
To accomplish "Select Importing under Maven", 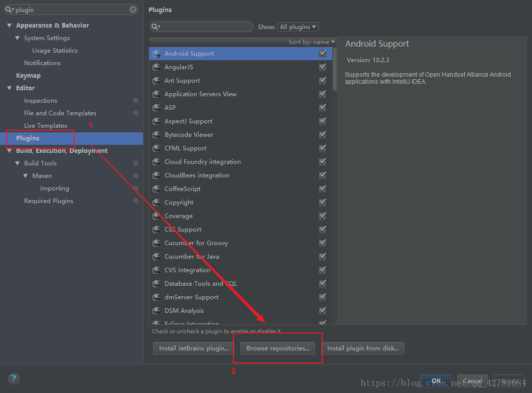I will (55, 188).
